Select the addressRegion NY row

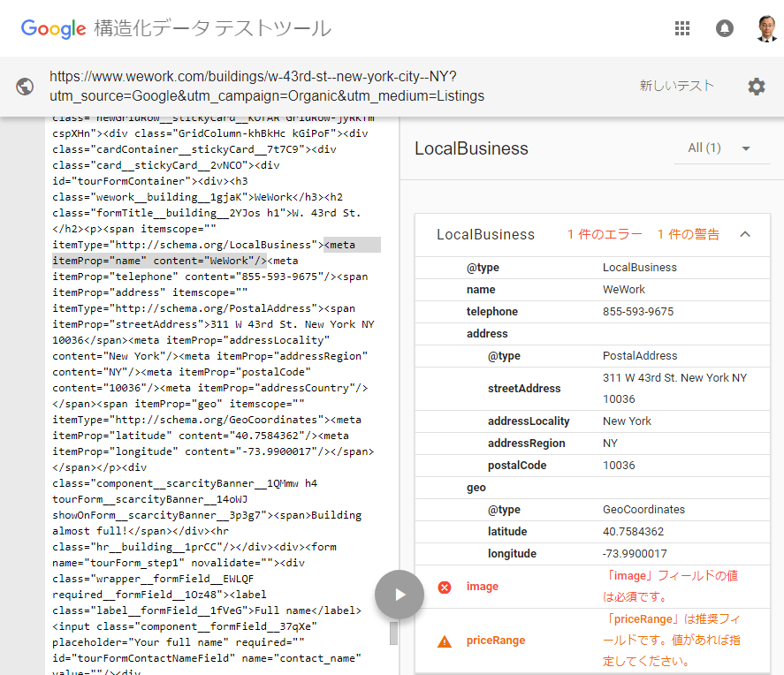[592, 444]
